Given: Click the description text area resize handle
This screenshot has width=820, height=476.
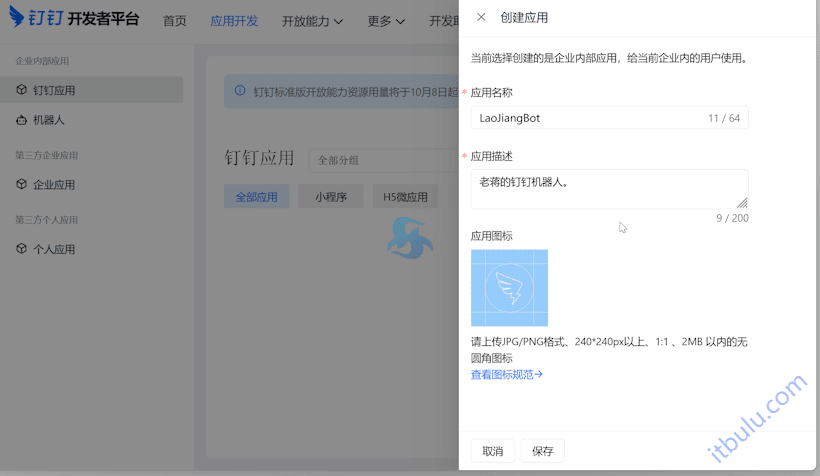Looking at the screenshot, I should [743, 203].
